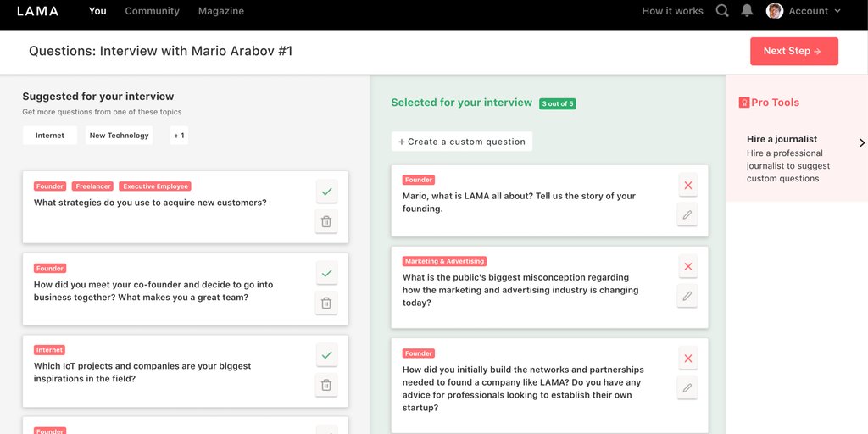Image resolution: width=868 pixels, height=434 pixels.
Task: Accept the 'acquire new customers' question checkmark
Action: coord(326,192)
